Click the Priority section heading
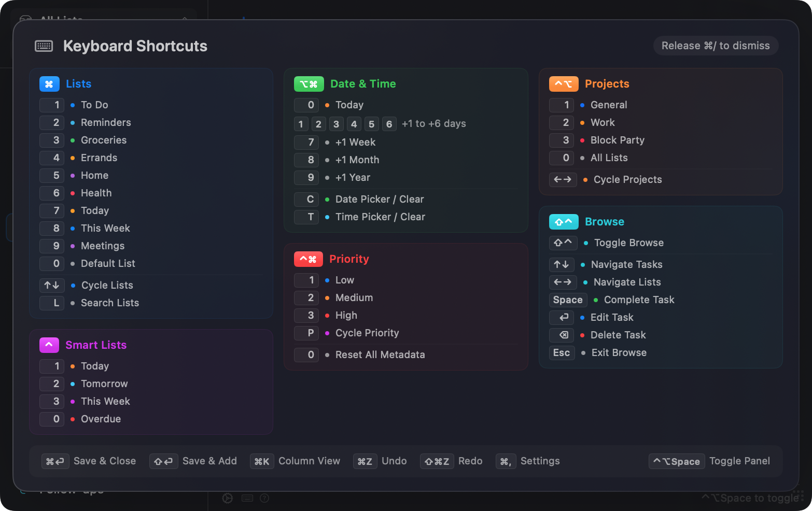Viewport: 812px width, 511px height. tap(349, 259)
